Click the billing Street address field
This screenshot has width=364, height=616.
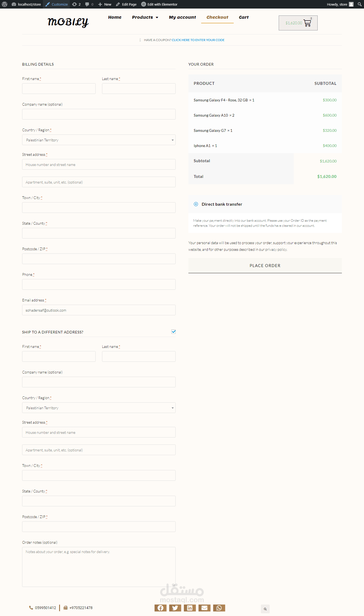pyautogui.click(x=99, y=164)
